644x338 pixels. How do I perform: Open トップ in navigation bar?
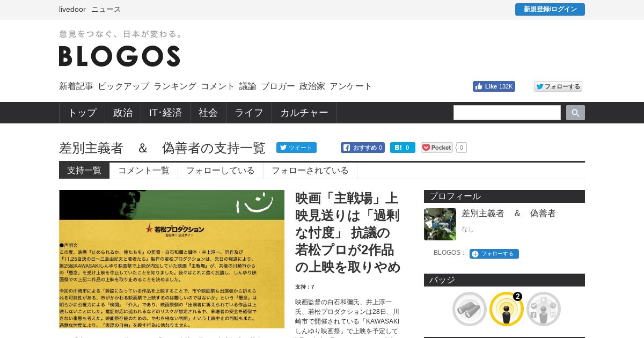click(82, 113)
